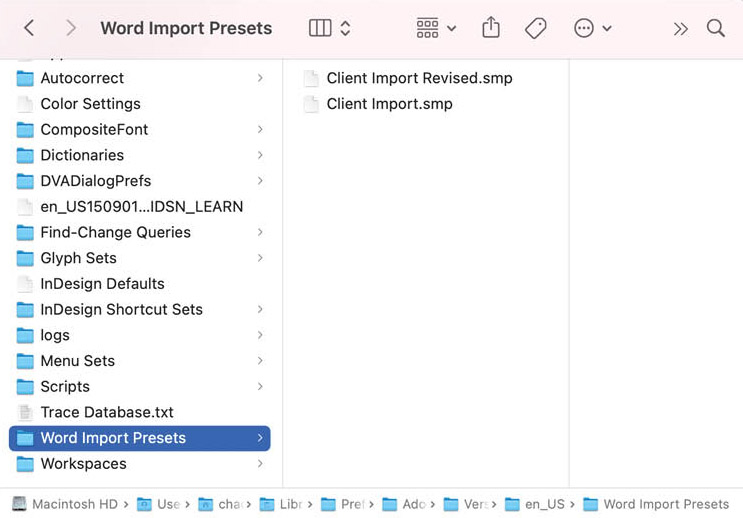Expand the Find-Change Queries folder chevron

[x=260, y=232]
